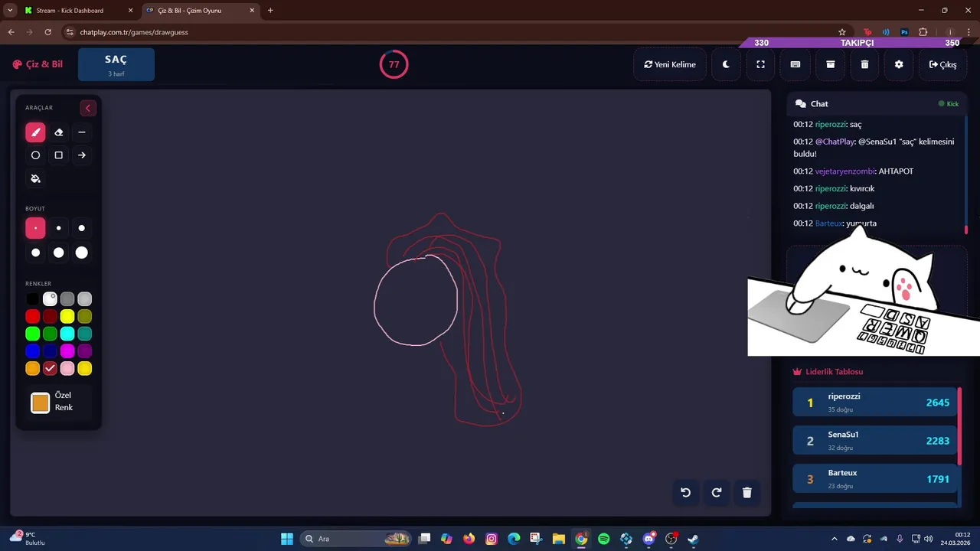Screen dimensions: 980x551
Task: Pick the magenta color swatch
Action: click(67, 351)
